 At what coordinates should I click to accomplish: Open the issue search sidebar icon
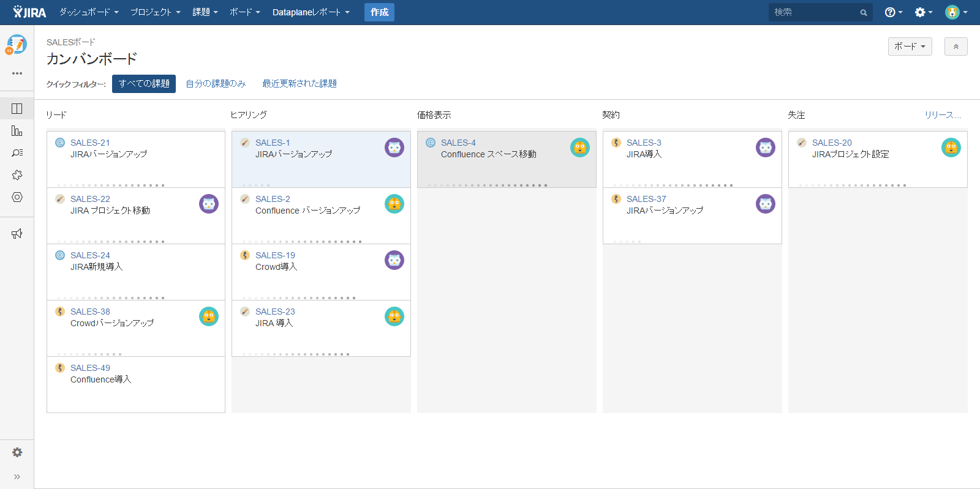click(x=17, y=152)
